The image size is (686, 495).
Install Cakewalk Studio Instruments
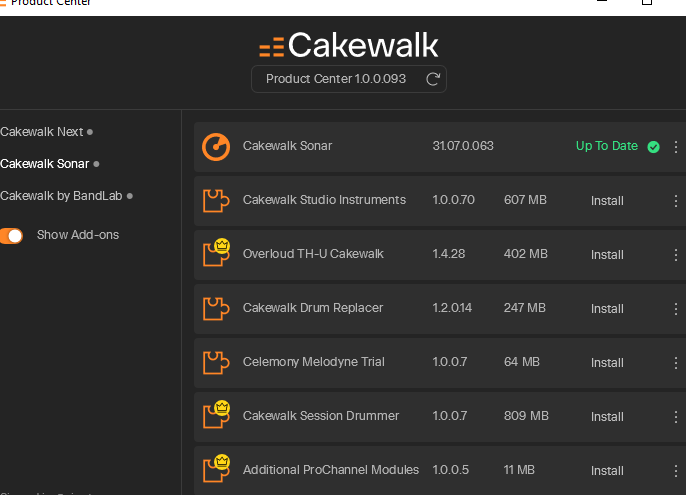pos(607,200)
